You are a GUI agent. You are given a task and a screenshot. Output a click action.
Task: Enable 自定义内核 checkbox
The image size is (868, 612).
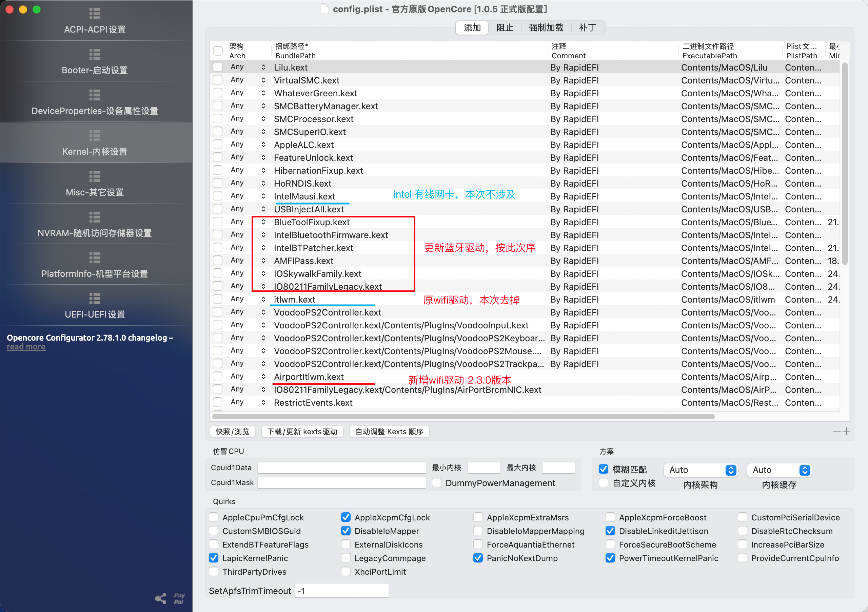[604, 482]
